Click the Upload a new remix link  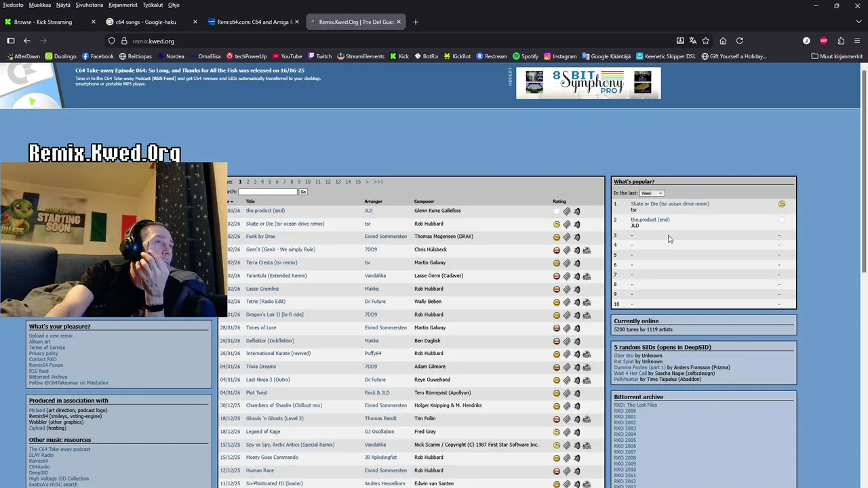(x=51, y=336)
